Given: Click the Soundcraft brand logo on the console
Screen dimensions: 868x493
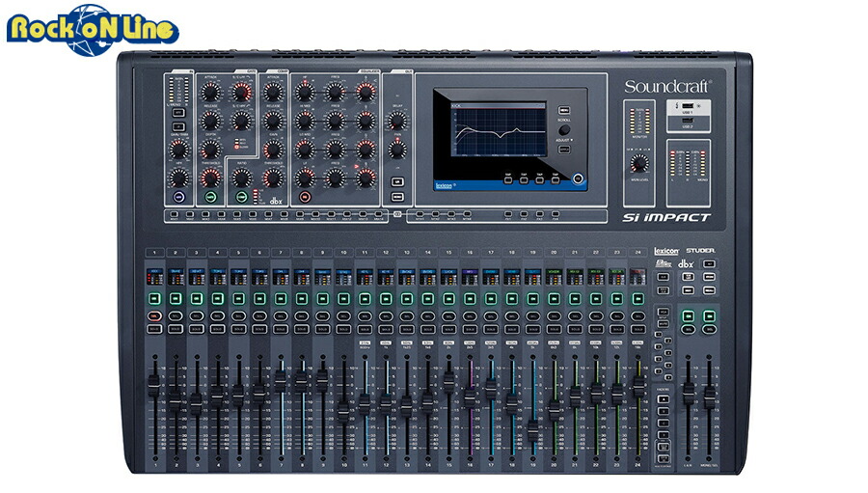Looking at the screenshot, I should (666, 87).
